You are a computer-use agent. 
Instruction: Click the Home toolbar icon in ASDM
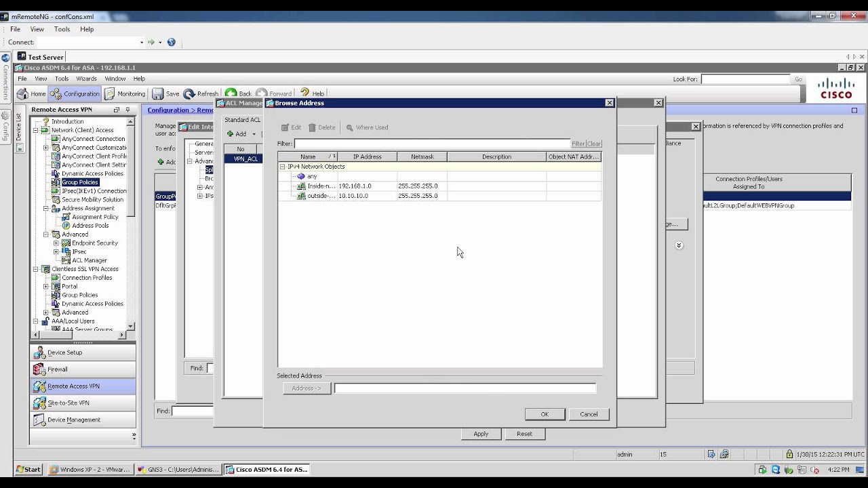pyautogui.click(x=22, y=94)
